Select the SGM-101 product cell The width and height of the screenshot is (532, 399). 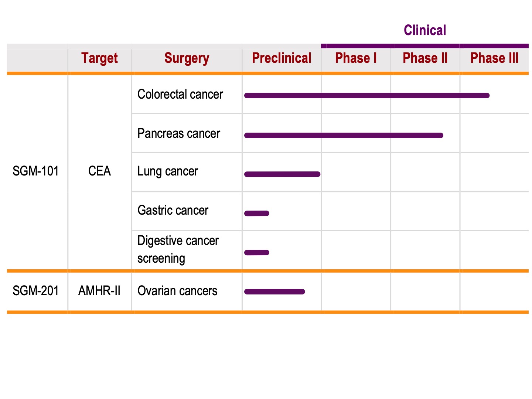click(x=36, y=171)
